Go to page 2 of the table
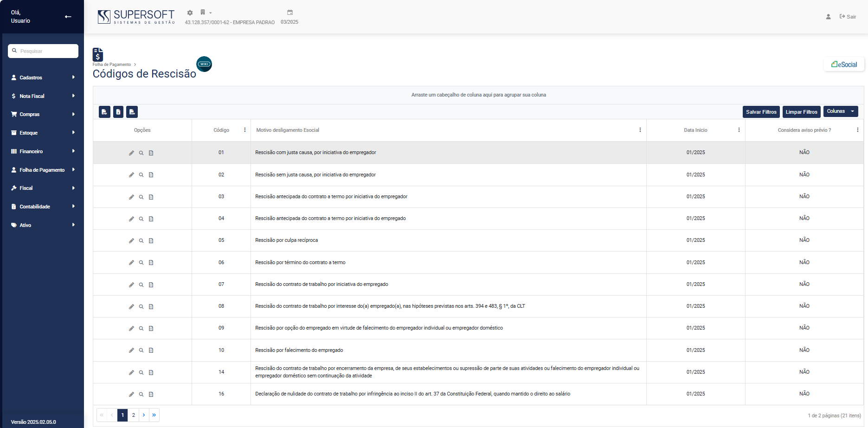868x428 pixels. 134,415
